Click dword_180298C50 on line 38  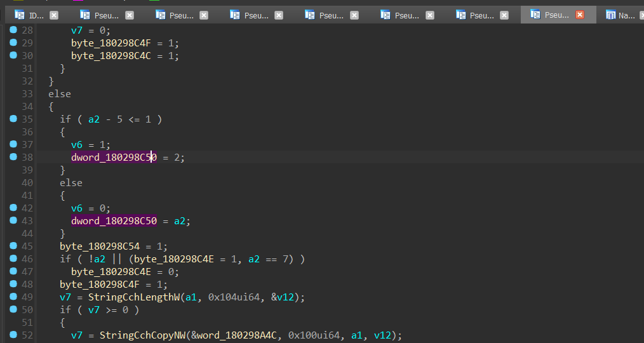(x=114, y=158)
